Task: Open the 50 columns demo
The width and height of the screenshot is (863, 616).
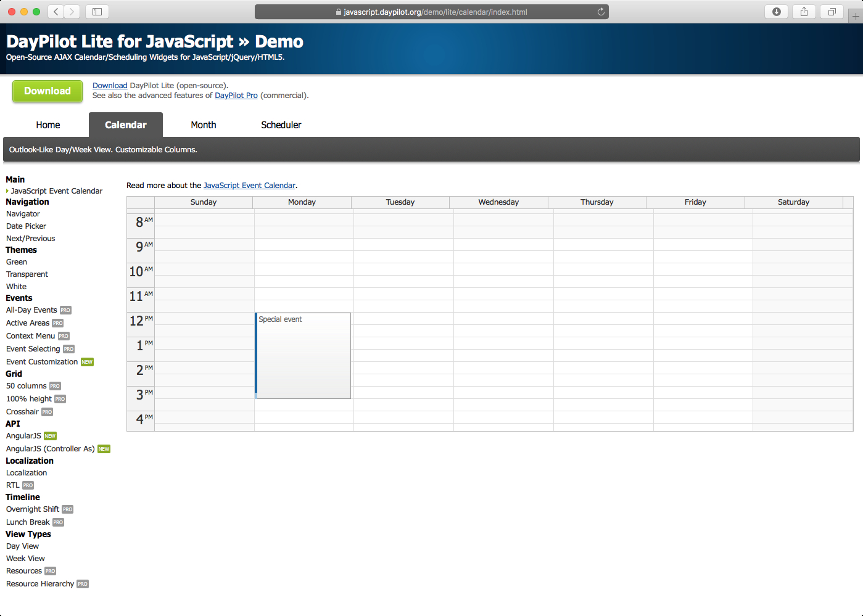Action: click(x=27, y=386)
